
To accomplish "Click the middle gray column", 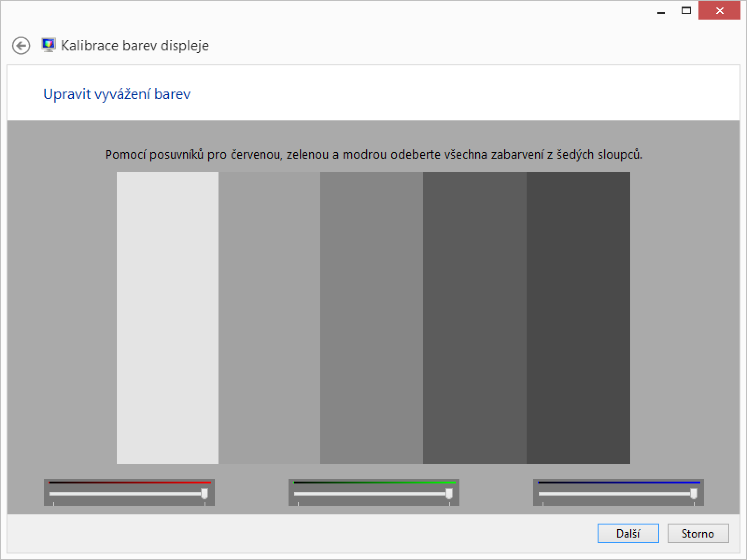I will [x=372, y=318].
